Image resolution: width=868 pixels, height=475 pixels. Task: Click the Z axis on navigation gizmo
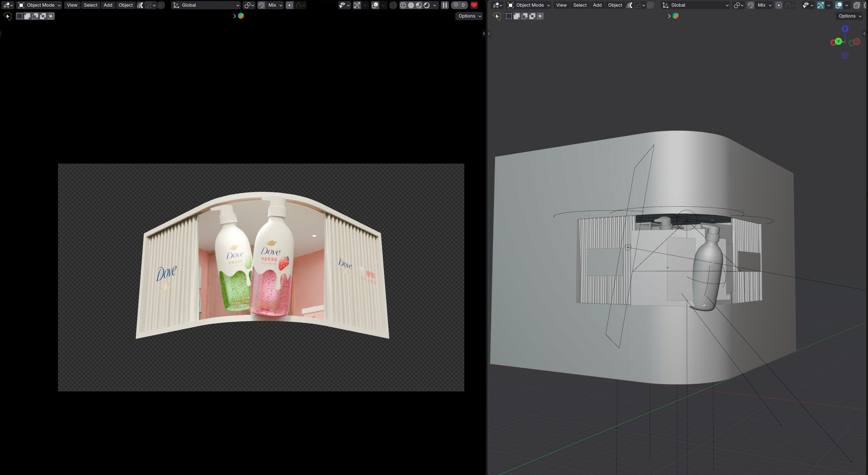[845, 29]
